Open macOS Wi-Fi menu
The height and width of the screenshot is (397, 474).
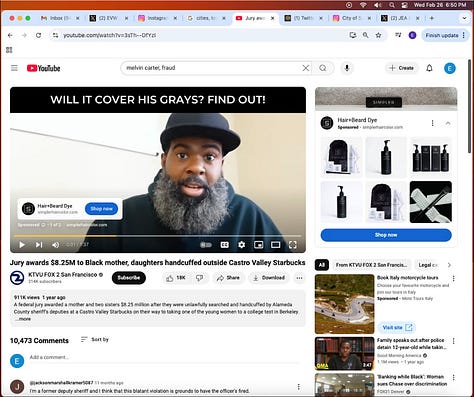click(x=363, y=5)
